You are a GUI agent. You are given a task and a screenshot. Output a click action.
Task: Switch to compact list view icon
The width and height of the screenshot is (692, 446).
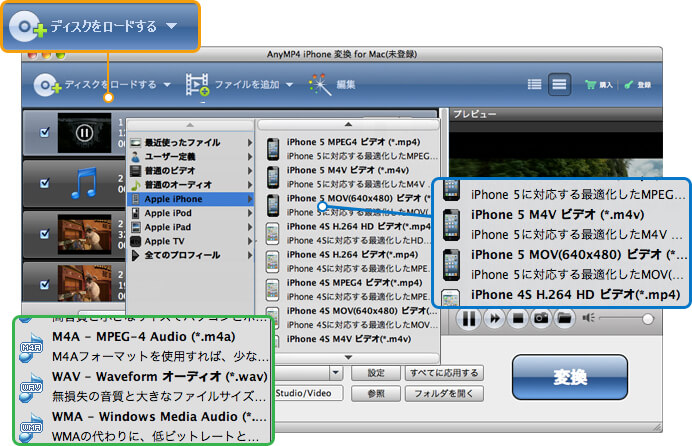point(534,84)
